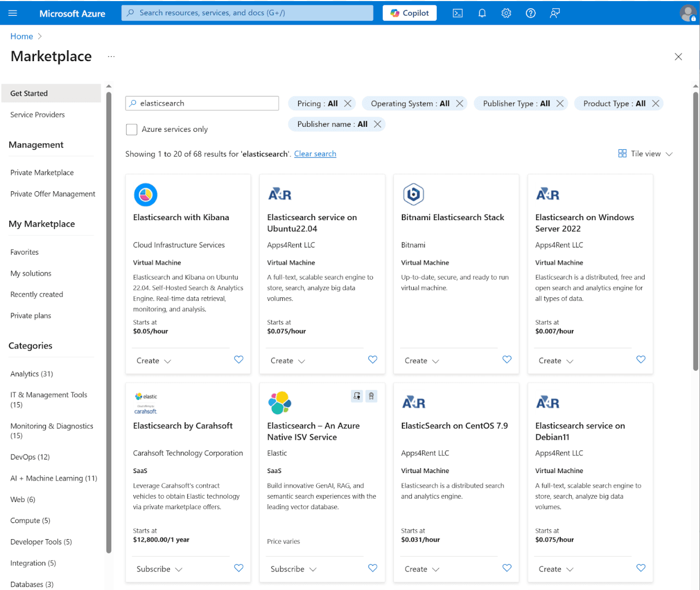Open the Notifications bell
Image resolution: width=700 pixels, height=590 pixels.
(x=482, y=13)
